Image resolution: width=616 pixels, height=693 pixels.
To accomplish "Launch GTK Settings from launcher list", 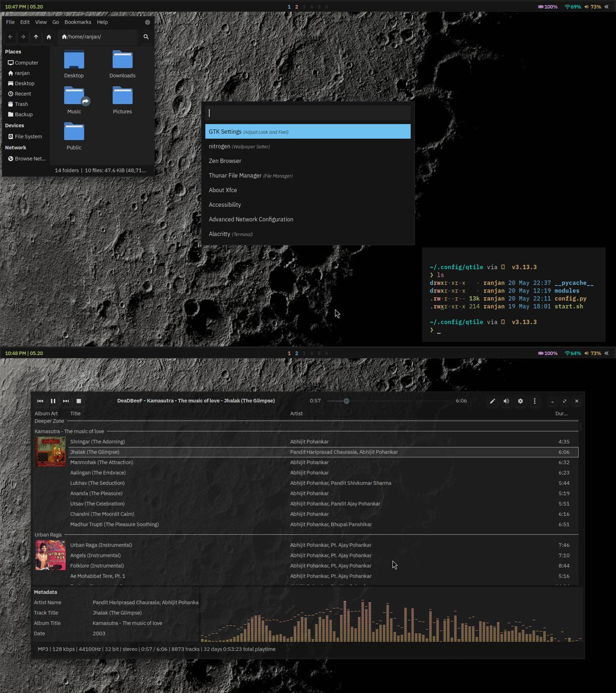I will pos(307,131).
